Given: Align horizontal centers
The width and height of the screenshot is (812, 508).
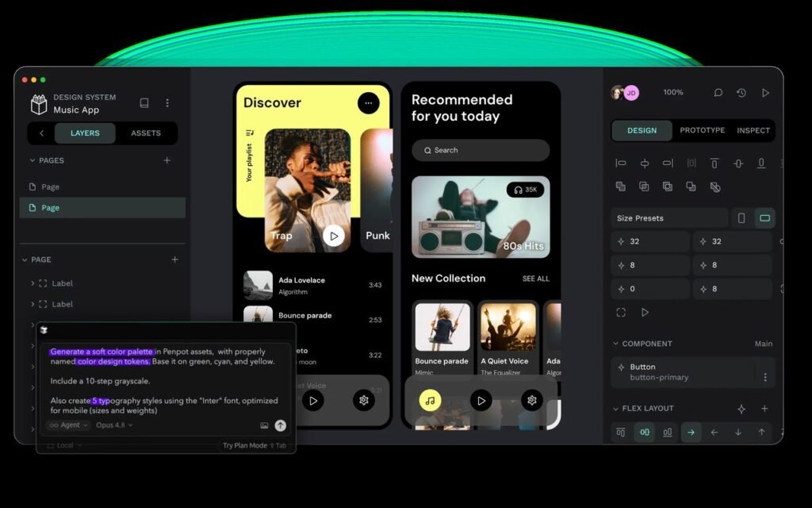Looking at the screenshot, I should click(x=644, y=164).
